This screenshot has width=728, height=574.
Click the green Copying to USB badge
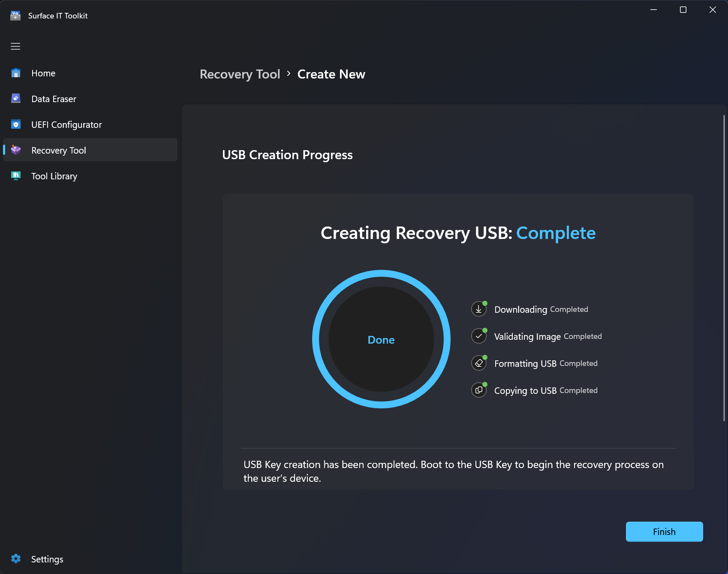[x=485, y=384]
